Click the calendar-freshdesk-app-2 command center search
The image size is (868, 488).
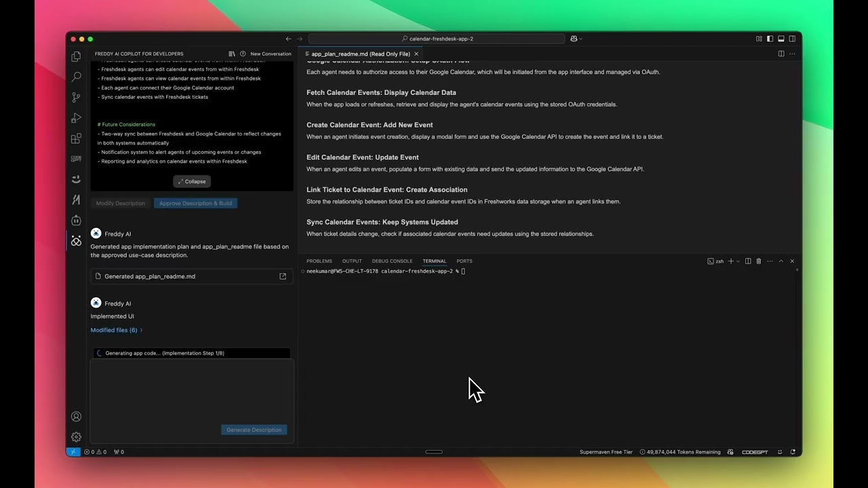(x=437, y=39)
